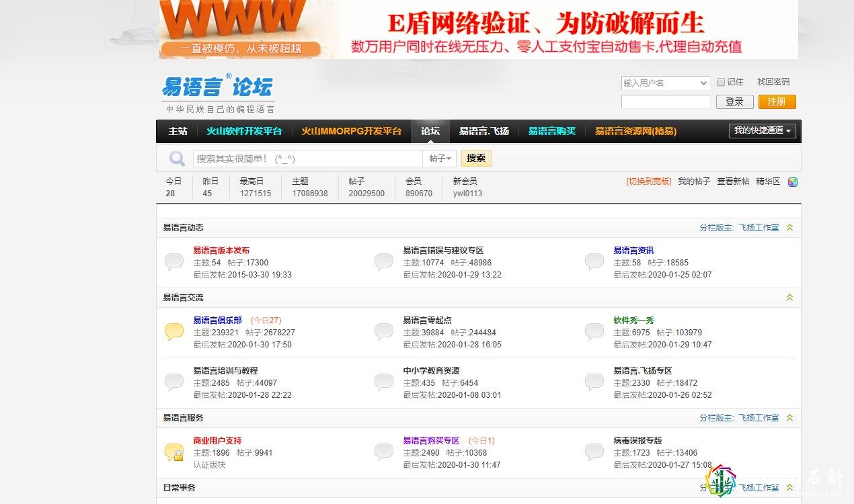854x504 pixels.
Task: Click the 易语言错误与建议专区 bubble icon
Action: click(384, 261)
